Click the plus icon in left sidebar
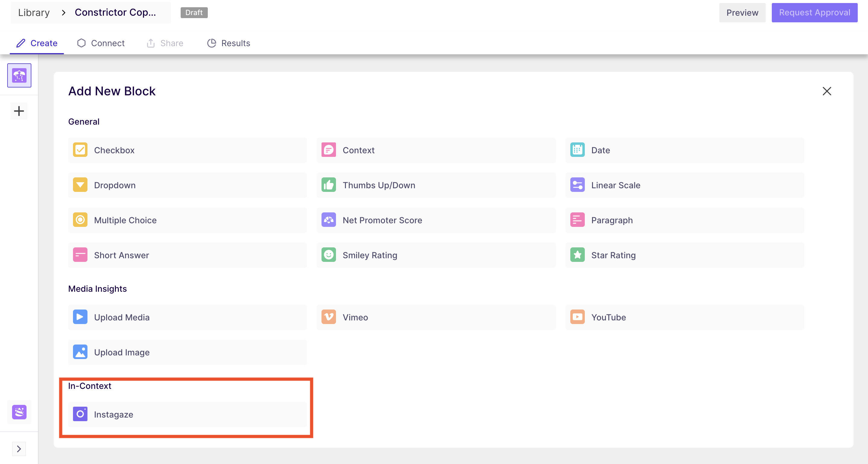Image resolution: width=868 pixels, height=464 pixels. (19, 111)
